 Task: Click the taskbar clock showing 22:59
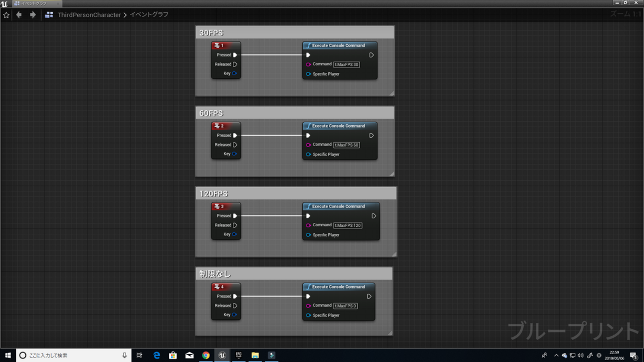point(614,355)
